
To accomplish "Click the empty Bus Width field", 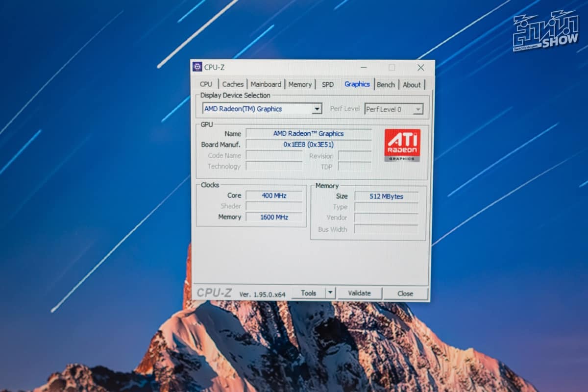I will 387,229.
